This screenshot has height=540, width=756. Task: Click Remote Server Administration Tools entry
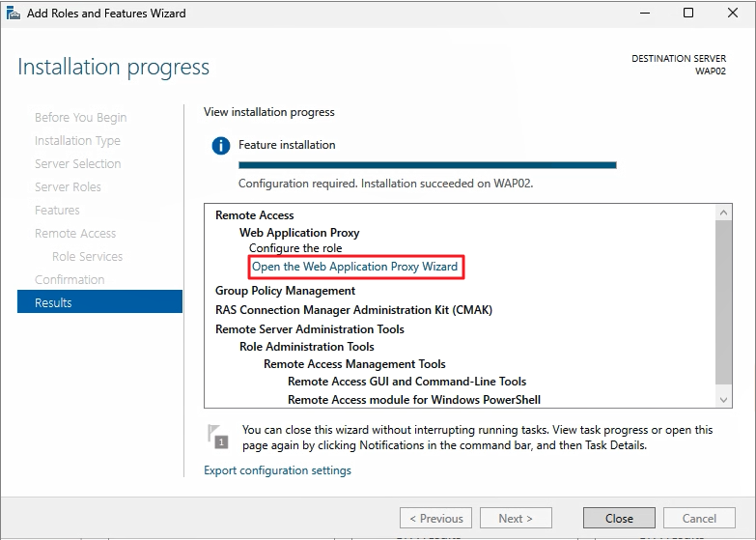click(310, 329)
